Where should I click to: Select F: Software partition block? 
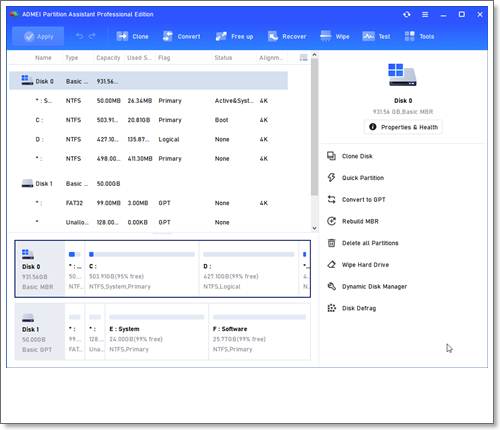tap(259, 331)
